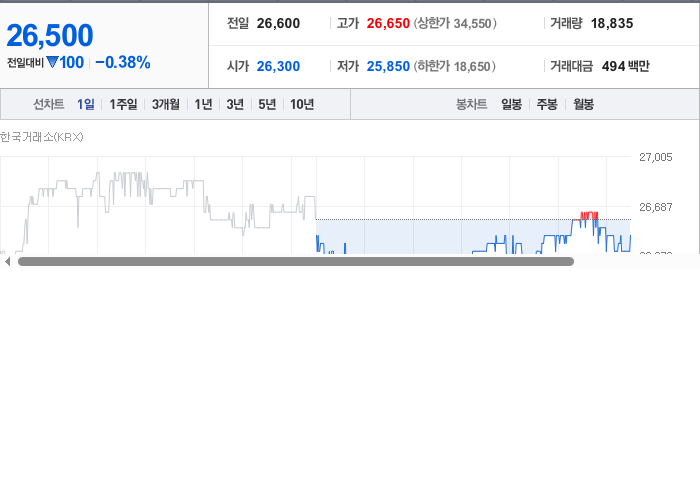Switch to the 3개월 line chart
700x490 pixels.
pyautogui.click(x=166, y=104)
